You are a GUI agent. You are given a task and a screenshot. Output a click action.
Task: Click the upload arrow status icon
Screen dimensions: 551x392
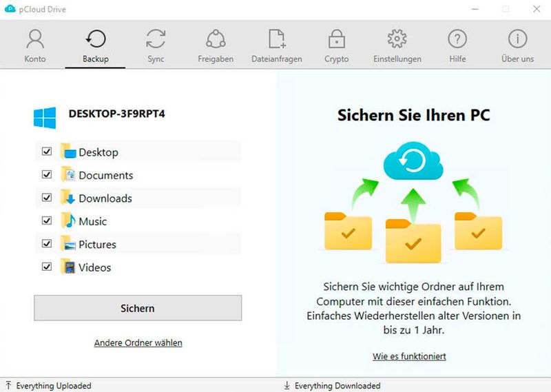(x=8, y=385)
